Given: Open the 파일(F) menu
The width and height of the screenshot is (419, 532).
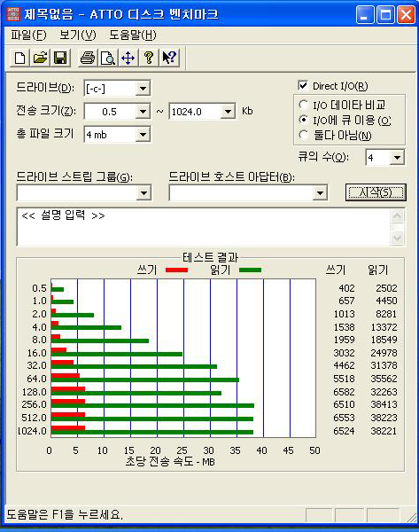Looking at the screenshot, I should point(28,35).
